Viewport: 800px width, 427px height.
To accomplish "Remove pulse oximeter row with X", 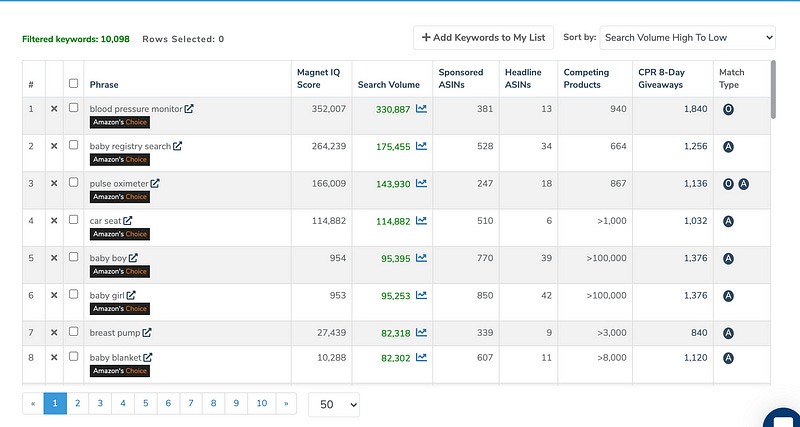I will point(54,184).
